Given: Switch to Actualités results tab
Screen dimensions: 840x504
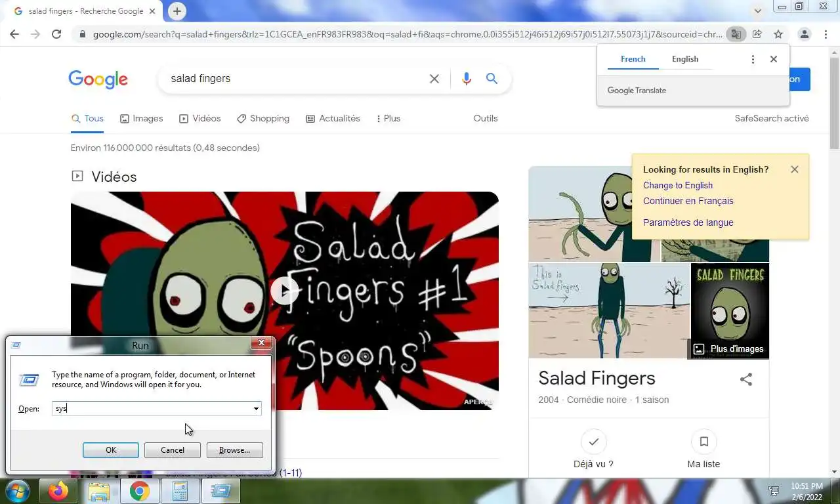Looking at the screenshot, I should pyautogui.click(x=333, y=119).
